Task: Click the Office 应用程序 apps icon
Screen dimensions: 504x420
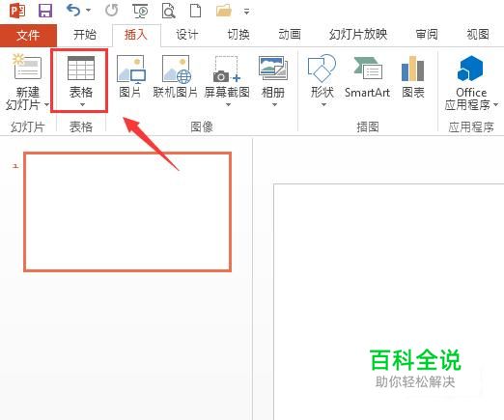Action: click(x=470, y=69)
